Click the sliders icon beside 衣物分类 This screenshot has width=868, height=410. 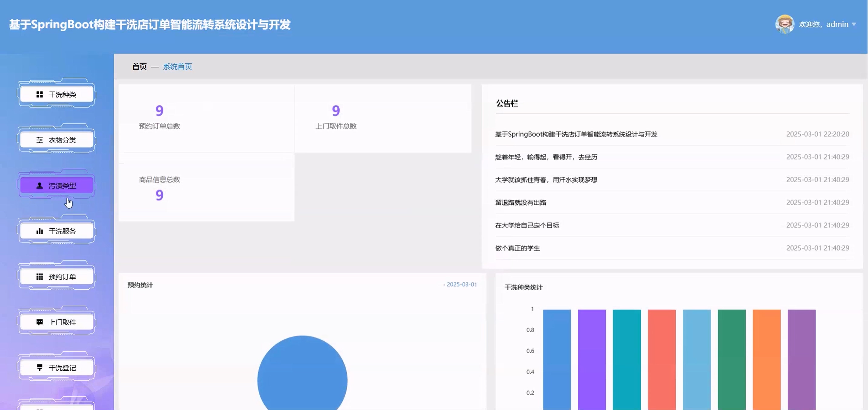click(x=39, y=140)
